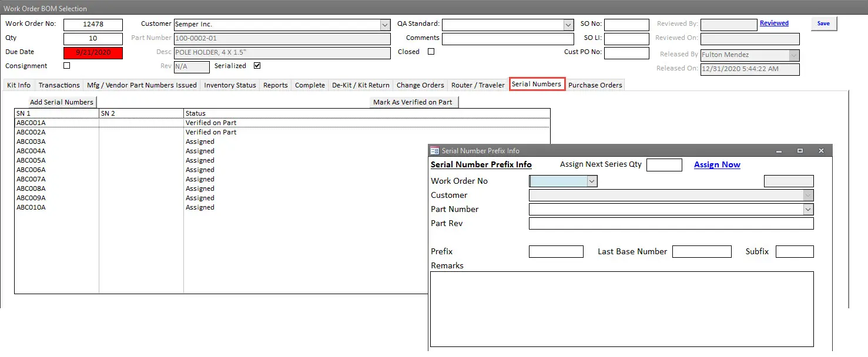Uncheck the Serialized checkbox
Image resolution: width=868 pixels, height=357 pixels.
[x=257, y=66]
